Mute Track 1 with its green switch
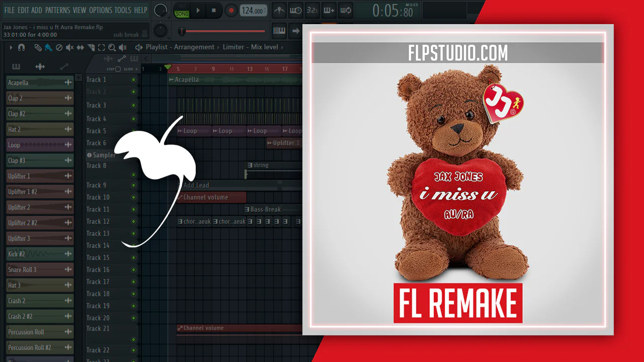This screenshot has width=644, height=362. coord(133,80)
